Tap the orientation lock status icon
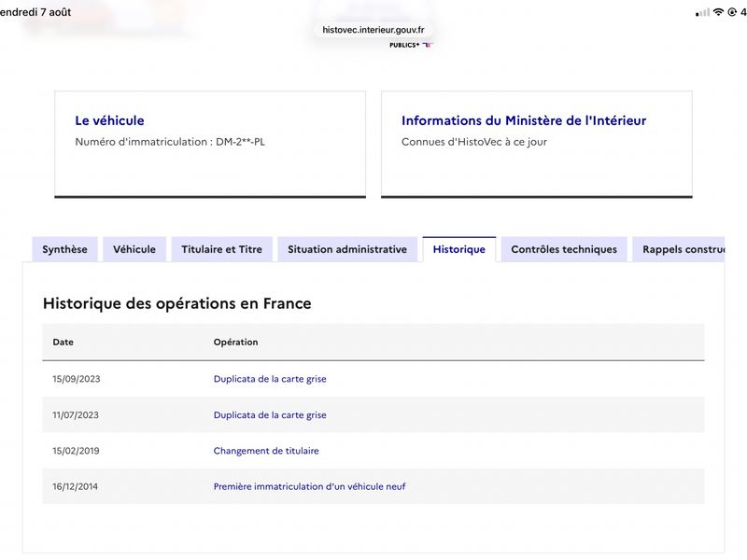This screenshot has height=560, width=747. [732, 12]
